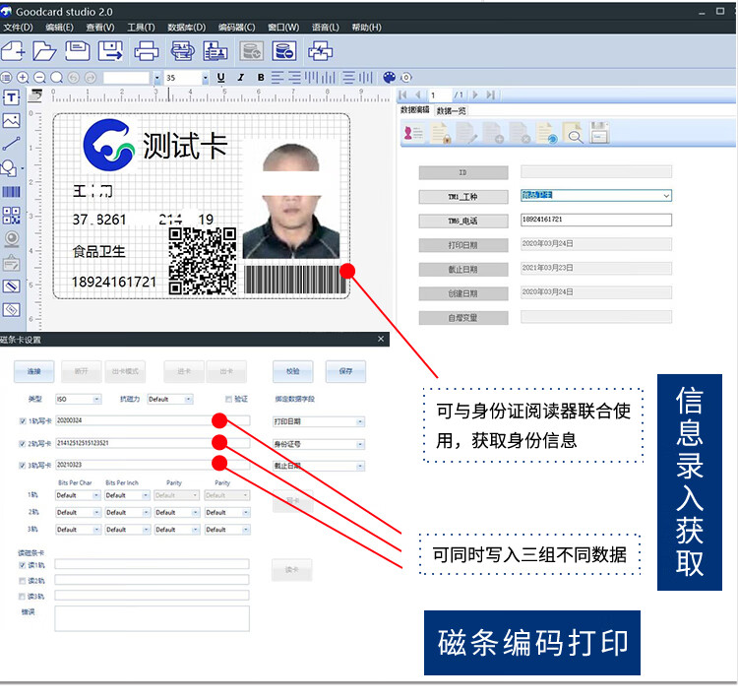Click the QR code on the card design
This screenshot has width=738, height=700.
203,262
